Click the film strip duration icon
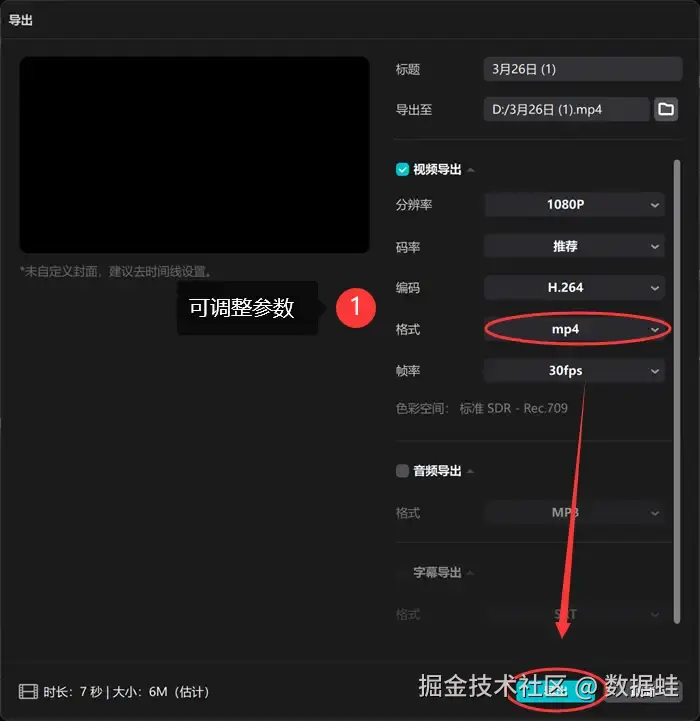Viewport: 700px width, 721px height. (28, 691)
